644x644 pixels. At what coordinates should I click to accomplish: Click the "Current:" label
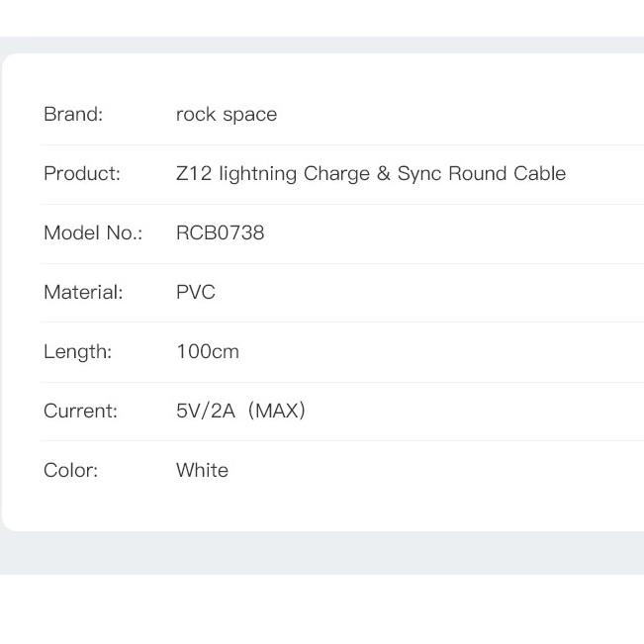point(80,412)
